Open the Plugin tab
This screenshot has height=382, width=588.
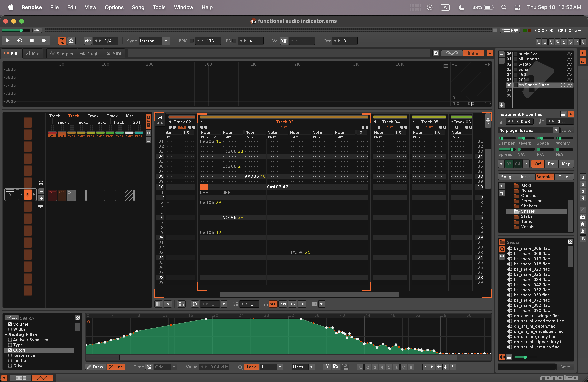click(x=90, y=54)
